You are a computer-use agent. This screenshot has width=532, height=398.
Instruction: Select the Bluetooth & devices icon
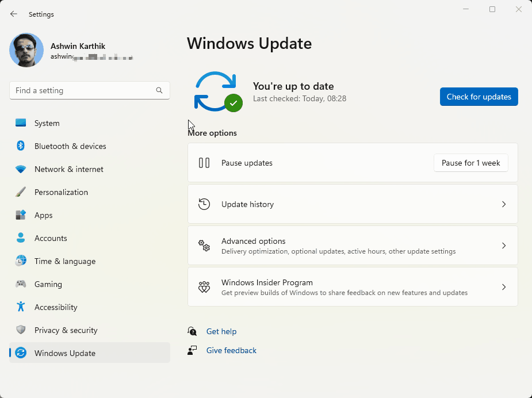tap(21, 146)
